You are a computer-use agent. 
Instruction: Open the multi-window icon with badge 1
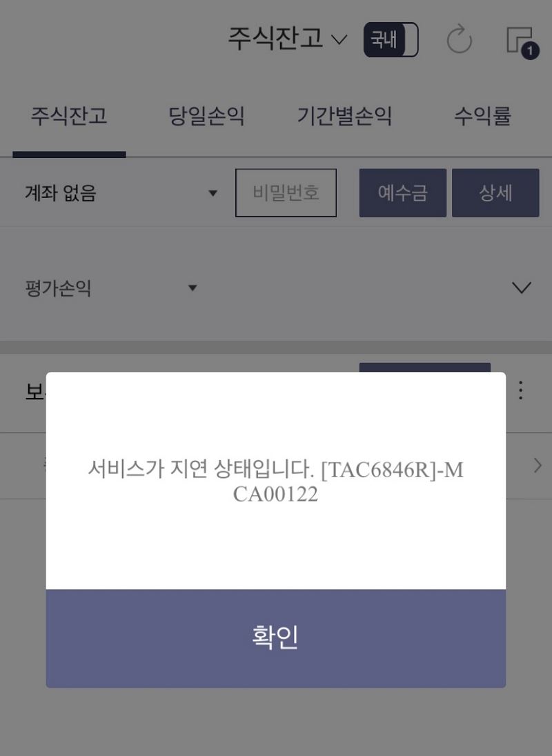tap(522, 42)
